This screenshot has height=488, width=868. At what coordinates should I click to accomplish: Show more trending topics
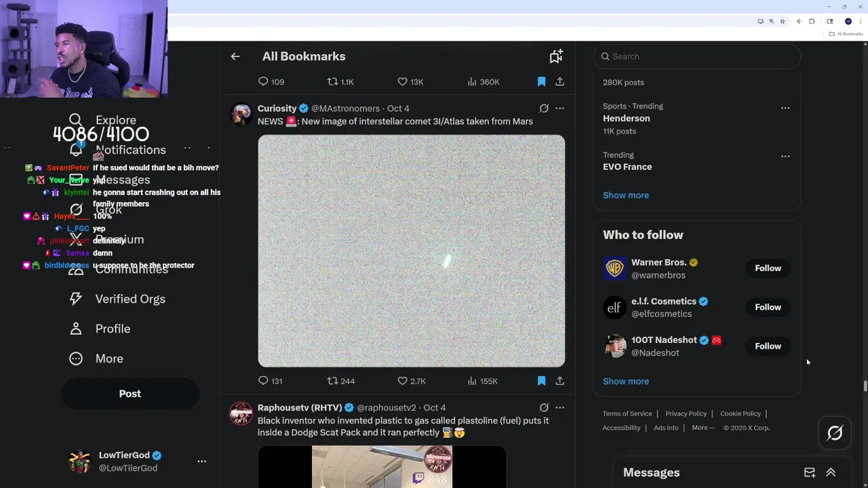(x=626, y=195)
